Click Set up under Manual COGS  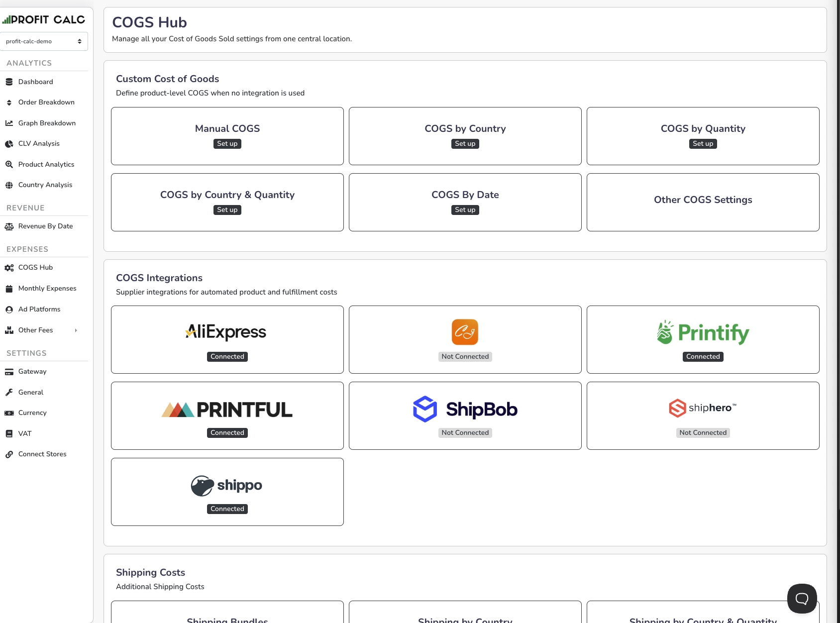[x=227, y=144]
